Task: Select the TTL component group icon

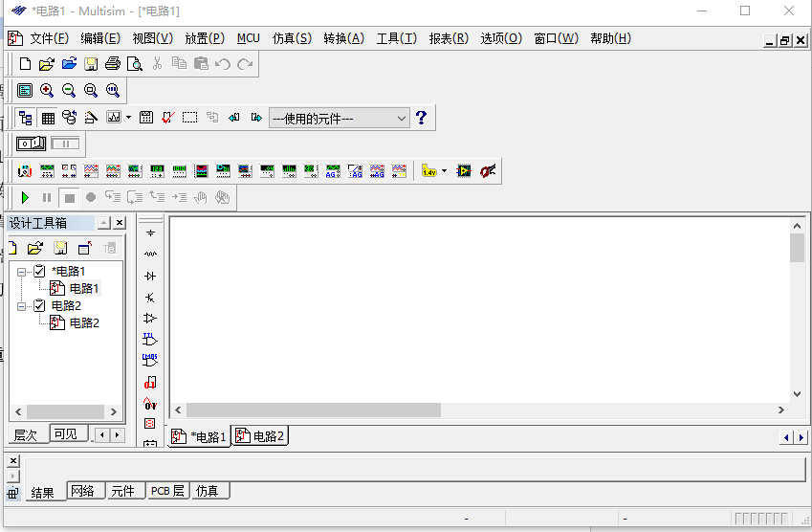Action: pos(150,340)
